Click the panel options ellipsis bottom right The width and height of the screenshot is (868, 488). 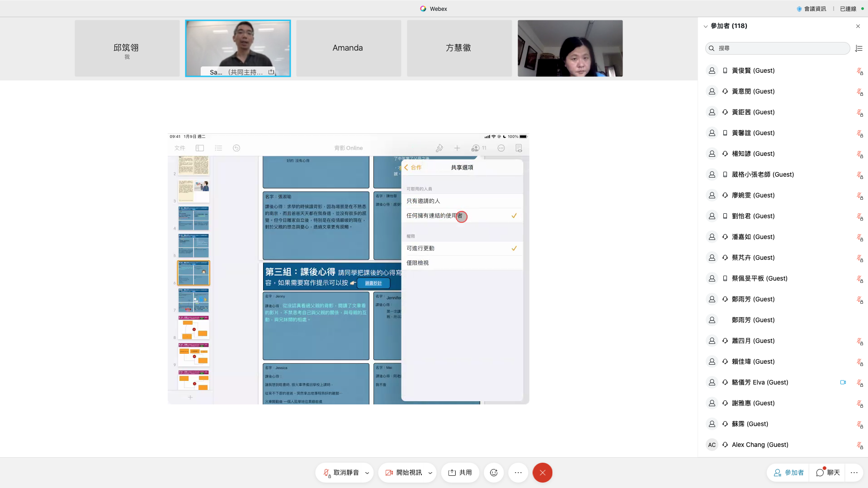[x=854, y=473]
